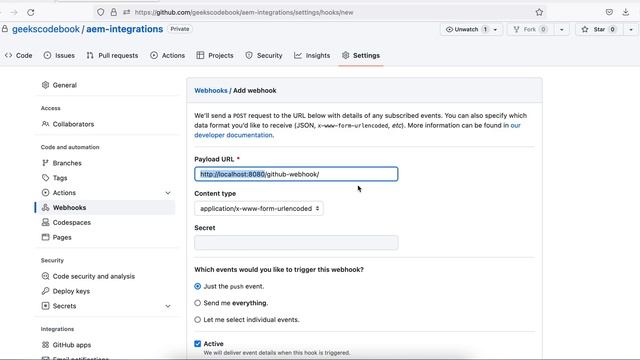Click the Code security and analysis icon
Viewport: 640px width, 360px height.
[45, 276]
